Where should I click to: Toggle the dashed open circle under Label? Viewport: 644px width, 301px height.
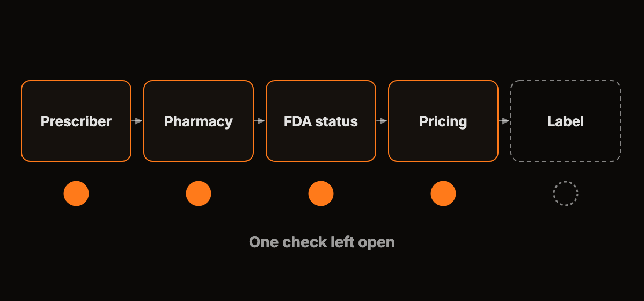coord(566,193)
